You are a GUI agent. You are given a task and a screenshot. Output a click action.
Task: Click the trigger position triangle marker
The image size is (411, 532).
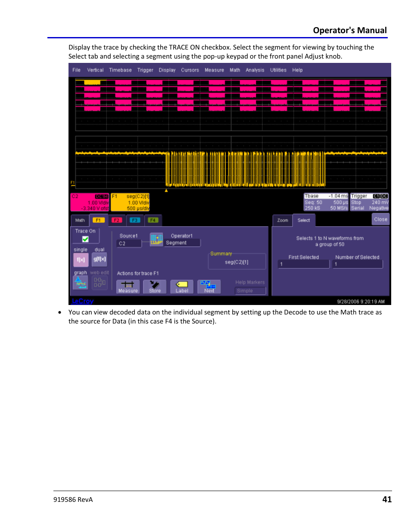[166, 190]
